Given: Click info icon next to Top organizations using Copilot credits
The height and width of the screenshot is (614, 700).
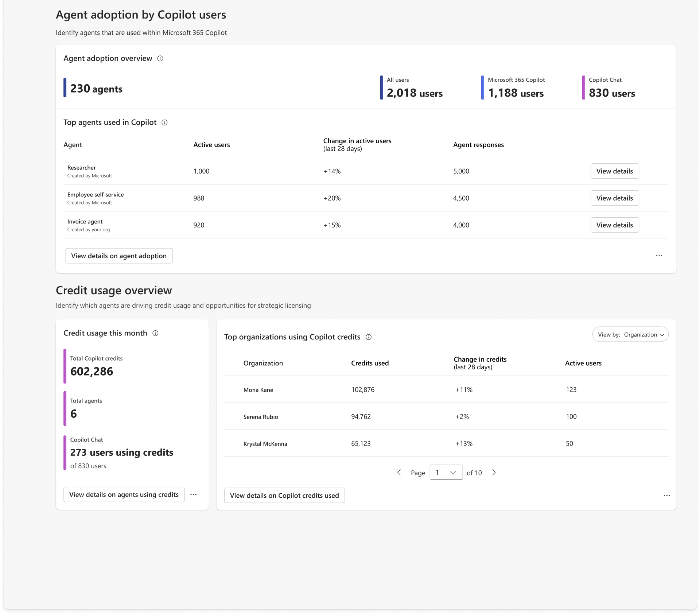Looking at the screenshot, I should [369, 337].
